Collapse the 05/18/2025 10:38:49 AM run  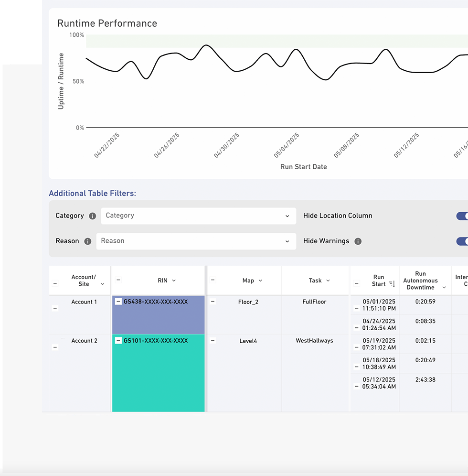357,367
